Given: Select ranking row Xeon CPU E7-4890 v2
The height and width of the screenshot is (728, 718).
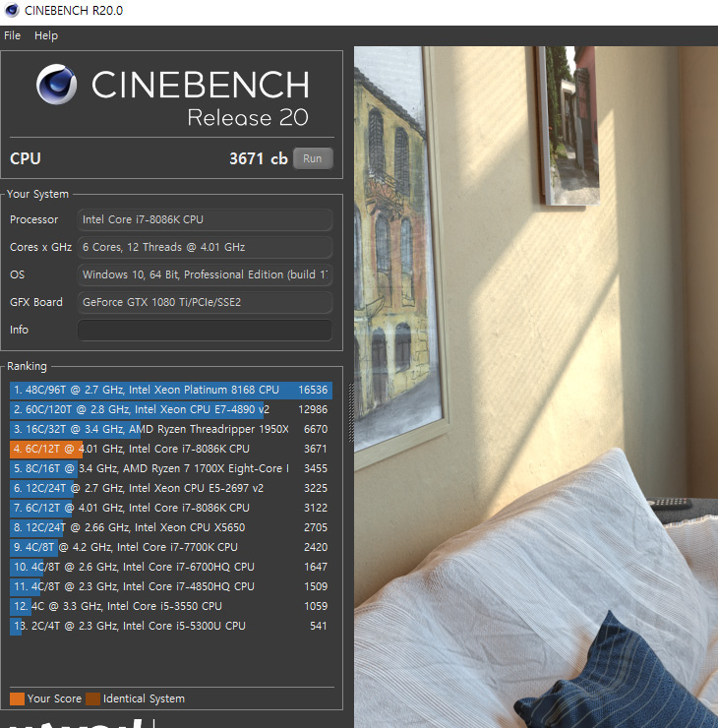Looking at the screenshot, I should click(171, 409).
